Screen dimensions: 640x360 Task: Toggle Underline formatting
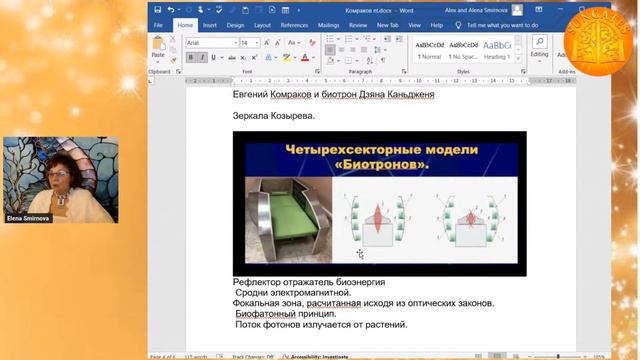[213, 58]
